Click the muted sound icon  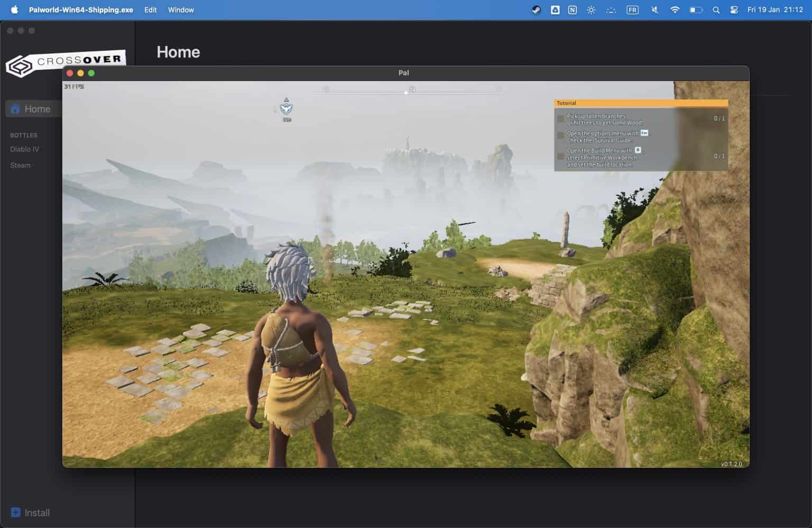pos(654,10)
